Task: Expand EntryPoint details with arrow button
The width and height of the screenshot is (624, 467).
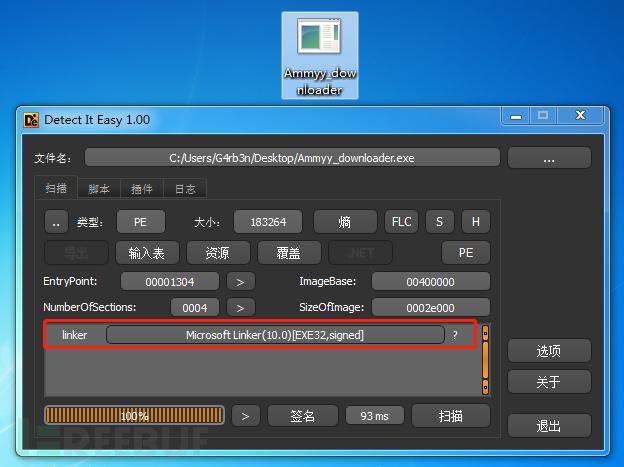Action: [x=240, y=282]
